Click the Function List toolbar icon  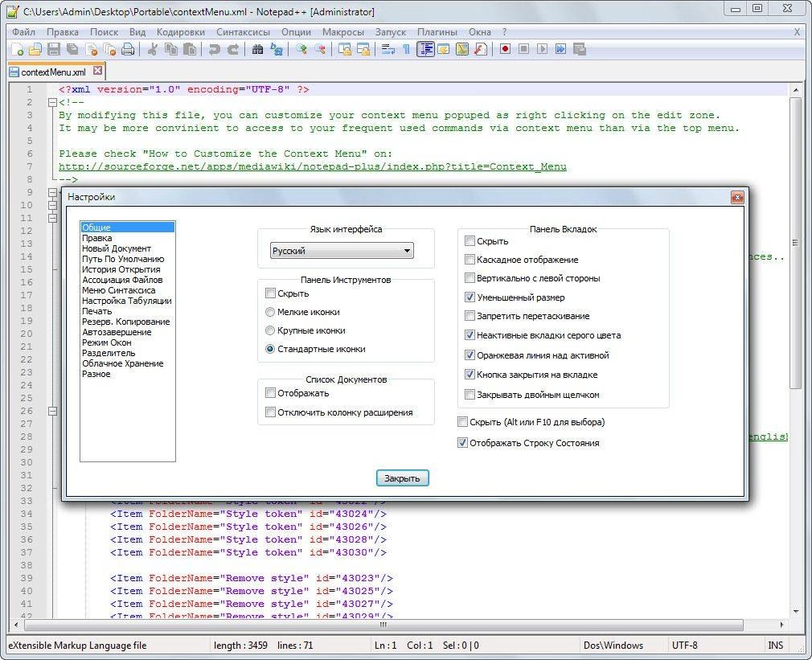(x=481, y=50)
